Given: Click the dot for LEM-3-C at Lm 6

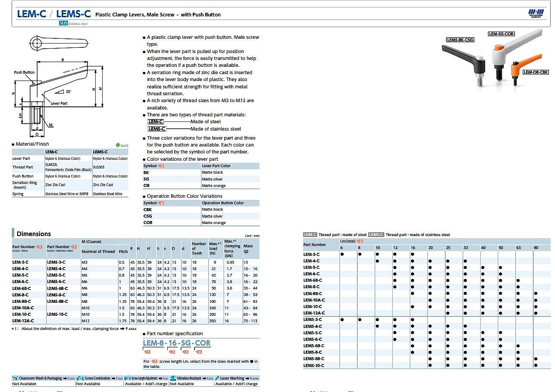Looking at the screenshot, I should 342,254.
